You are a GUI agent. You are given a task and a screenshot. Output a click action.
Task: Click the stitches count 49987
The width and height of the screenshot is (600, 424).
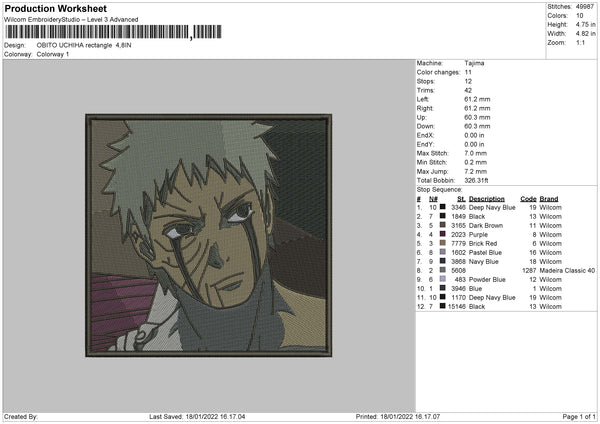click(585, 7)
